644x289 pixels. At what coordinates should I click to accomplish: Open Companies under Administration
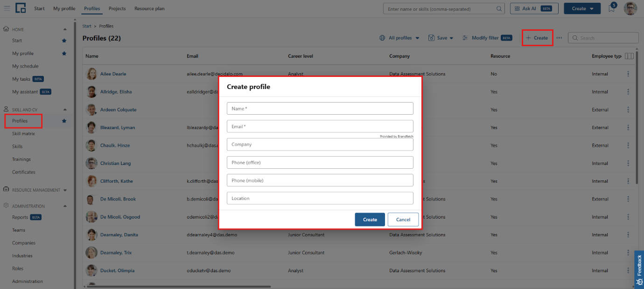coord(24,243)
